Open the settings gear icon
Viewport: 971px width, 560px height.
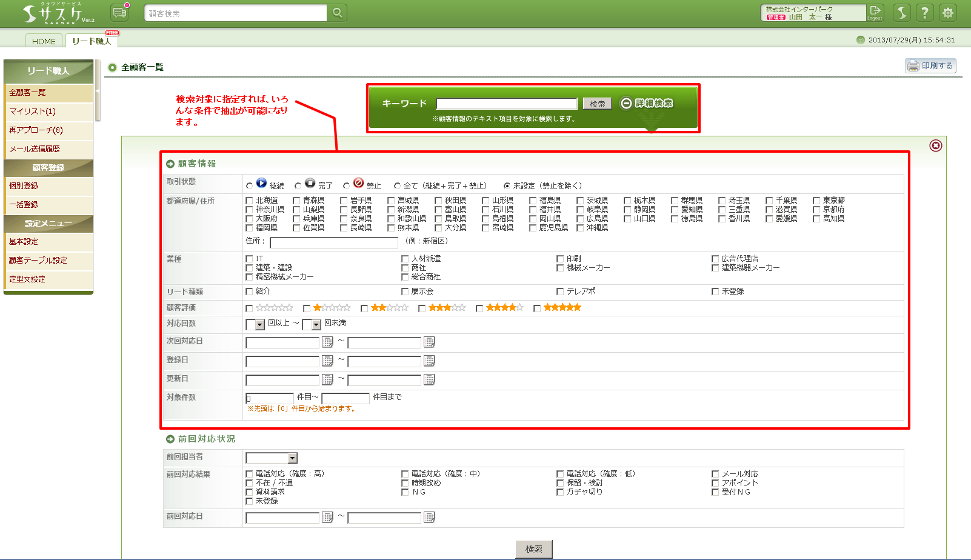948,13
